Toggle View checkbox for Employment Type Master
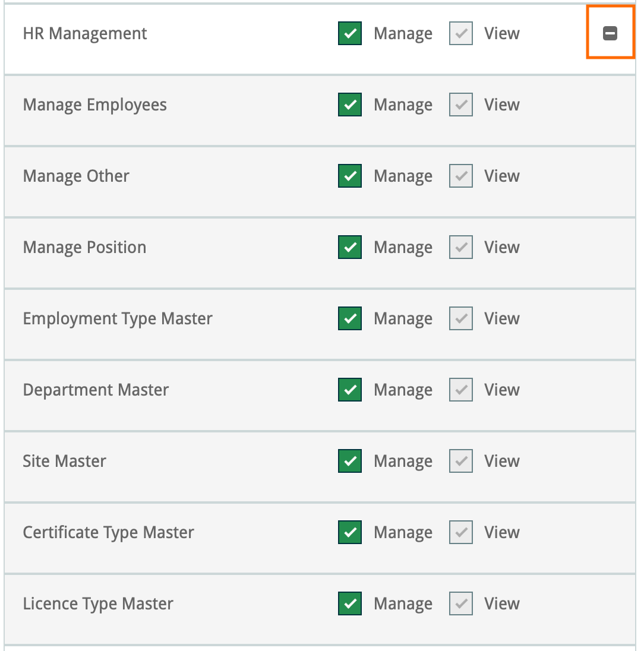The height and width of the screenshot is (651, 644). 460,319
